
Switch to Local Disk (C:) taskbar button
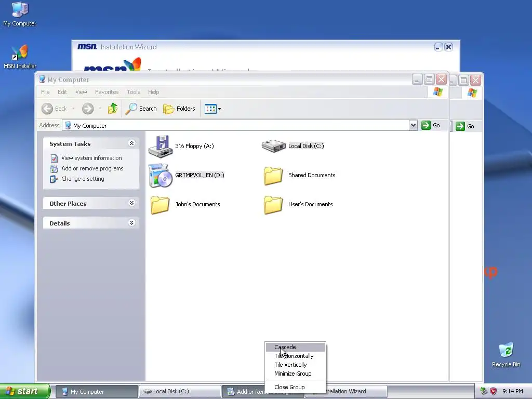click(180, 392)
